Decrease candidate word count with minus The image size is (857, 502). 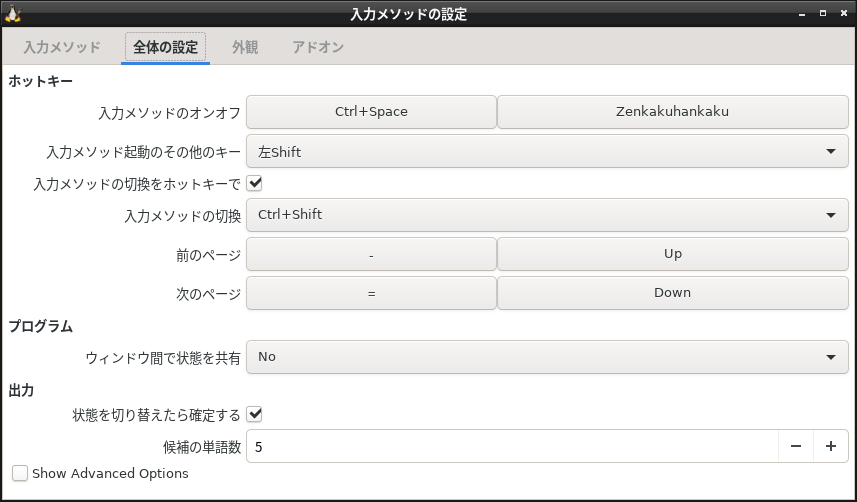point(796,446)
